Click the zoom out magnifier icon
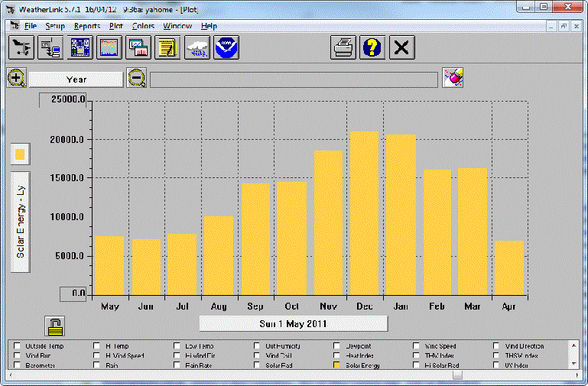 coord(137,78)
